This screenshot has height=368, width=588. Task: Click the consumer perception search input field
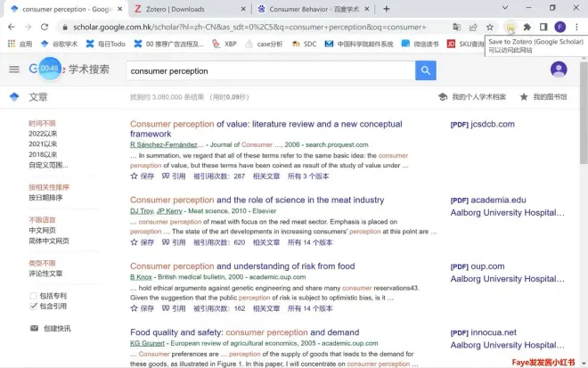point(271,70)
